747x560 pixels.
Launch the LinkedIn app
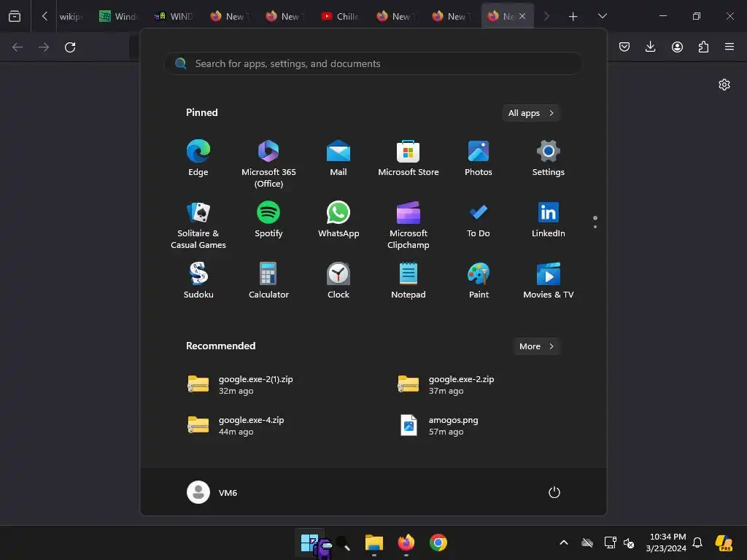point(549,219)
